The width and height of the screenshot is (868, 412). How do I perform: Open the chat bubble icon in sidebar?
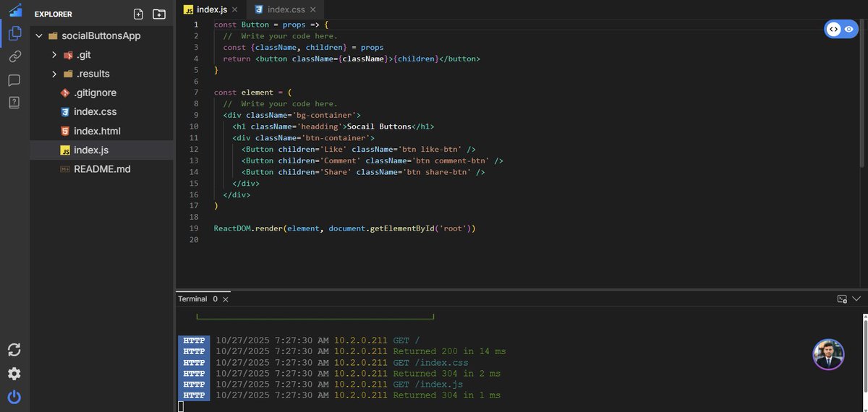14,80
